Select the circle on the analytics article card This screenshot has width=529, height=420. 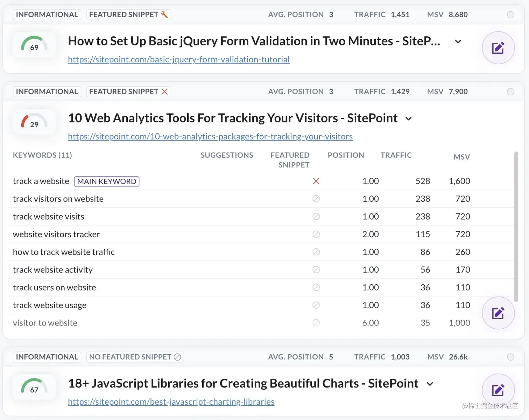point(510,92)
